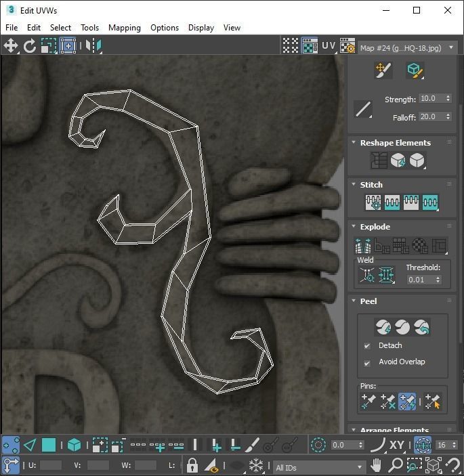464x476 pixels.
Task: Open the File menu
Action: pyautogui.click(x=12, y=28)
